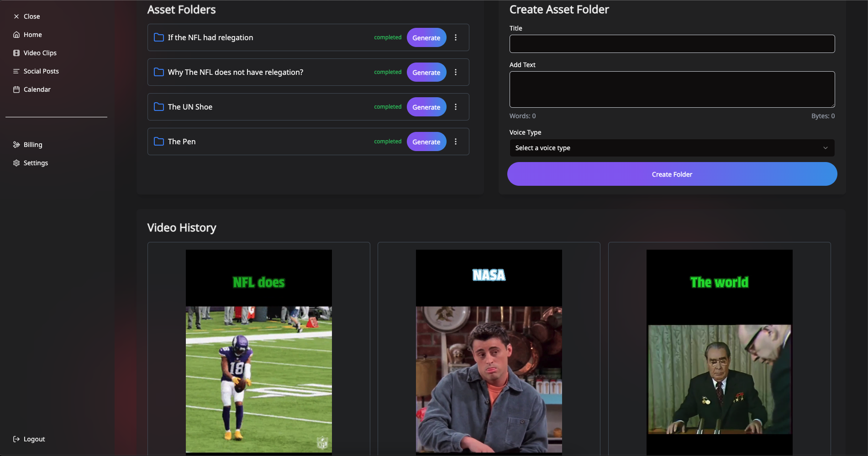Click the Asset Folders heading

[x=181, y=10]
